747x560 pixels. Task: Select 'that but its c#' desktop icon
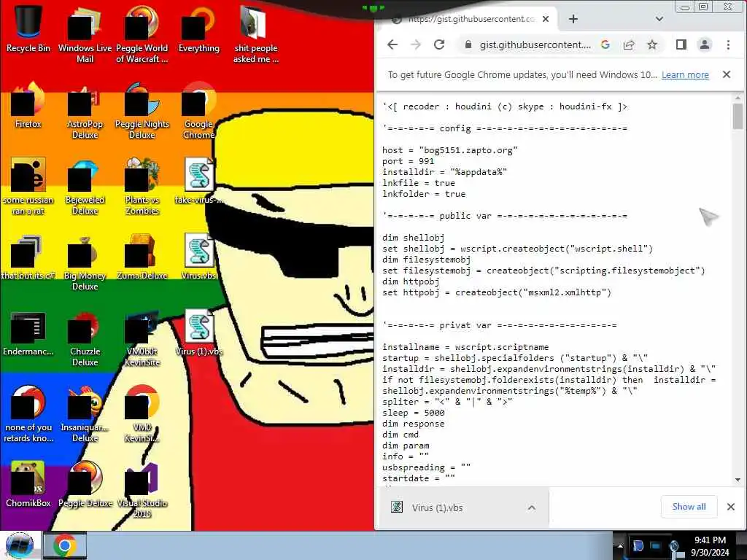pyautogui.click(x=28, y=257)
